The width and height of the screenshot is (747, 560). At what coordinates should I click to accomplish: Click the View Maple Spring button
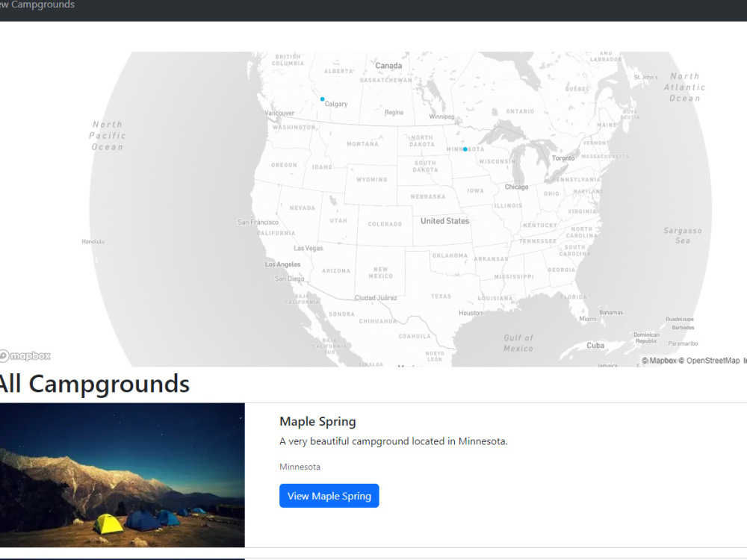[x=329, y=496]
